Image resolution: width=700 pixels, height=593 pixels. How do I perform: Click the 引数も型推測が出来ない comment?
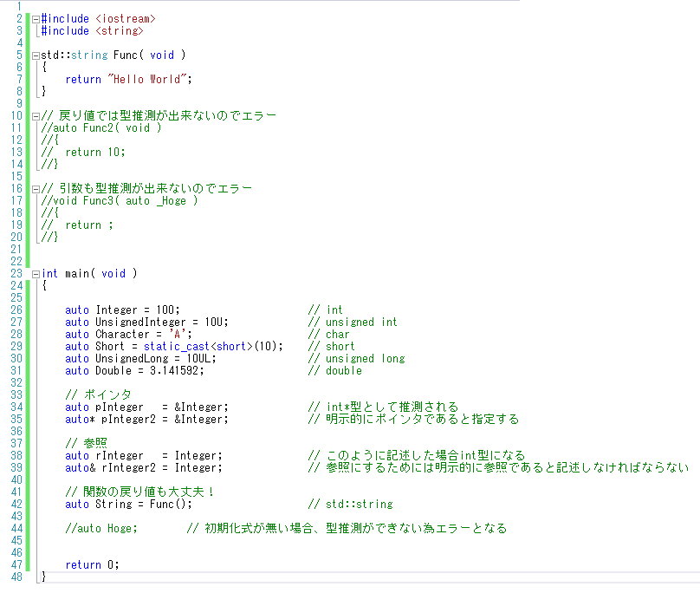click(x=146, y=189)
